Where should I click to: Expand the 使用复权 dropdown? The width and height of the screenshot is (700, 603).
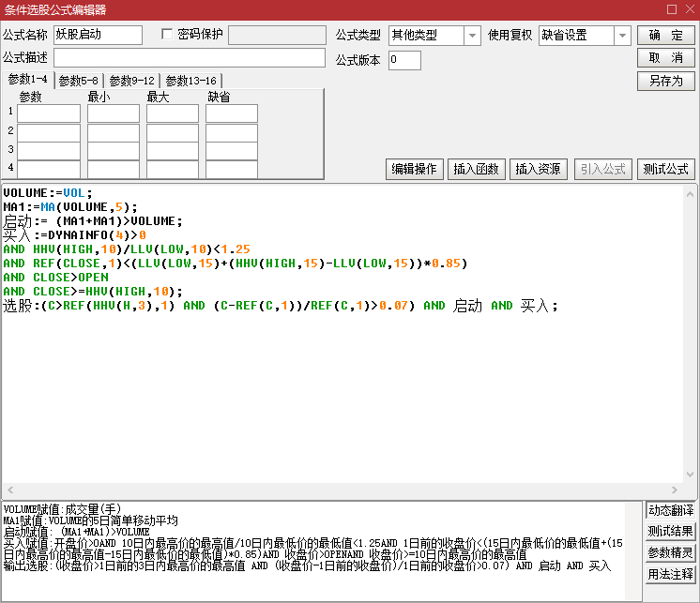pyautogui.click(x=622, y=36)
